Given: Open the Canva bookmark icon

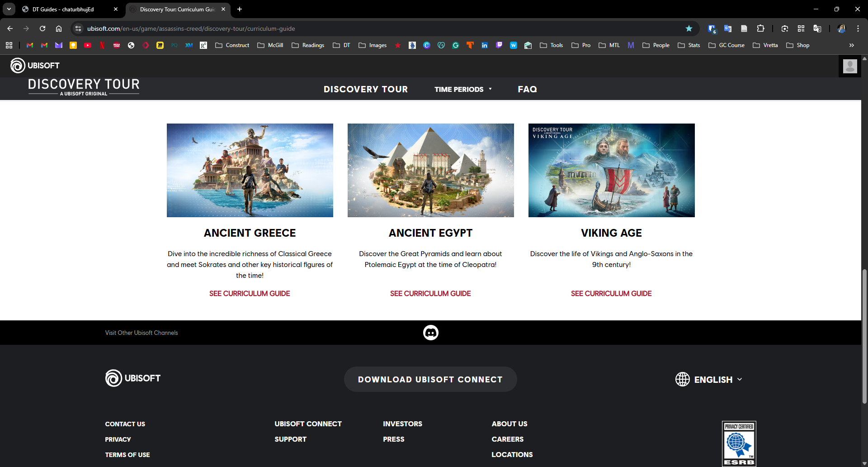Looking at the screenshot, I should (427, 45).
